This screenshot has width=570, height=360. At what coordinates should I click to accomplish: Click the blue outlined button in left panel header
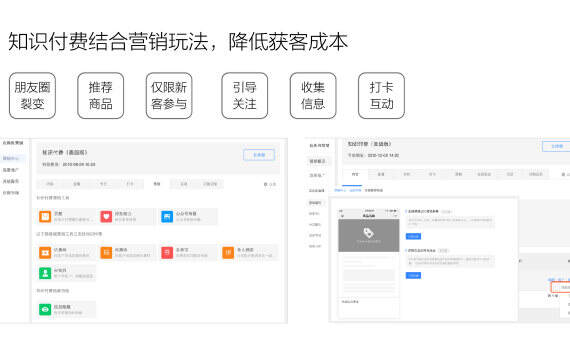[x=259, y=155]
